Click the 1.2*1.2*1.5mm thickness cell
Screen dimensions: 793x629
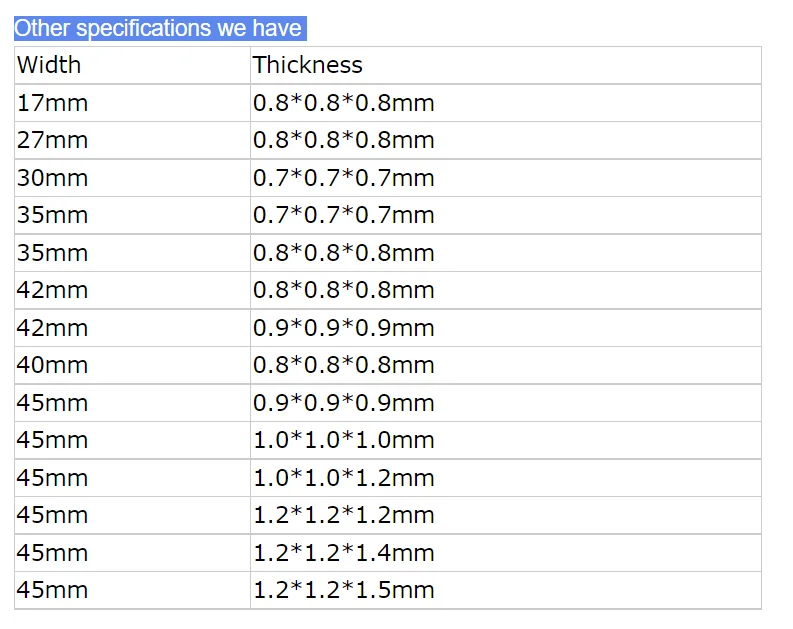(343, 590)
